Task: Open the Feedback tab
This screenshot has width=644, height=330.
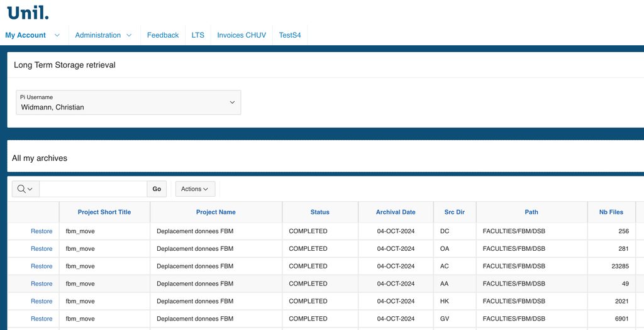Action: click(163, 35)
